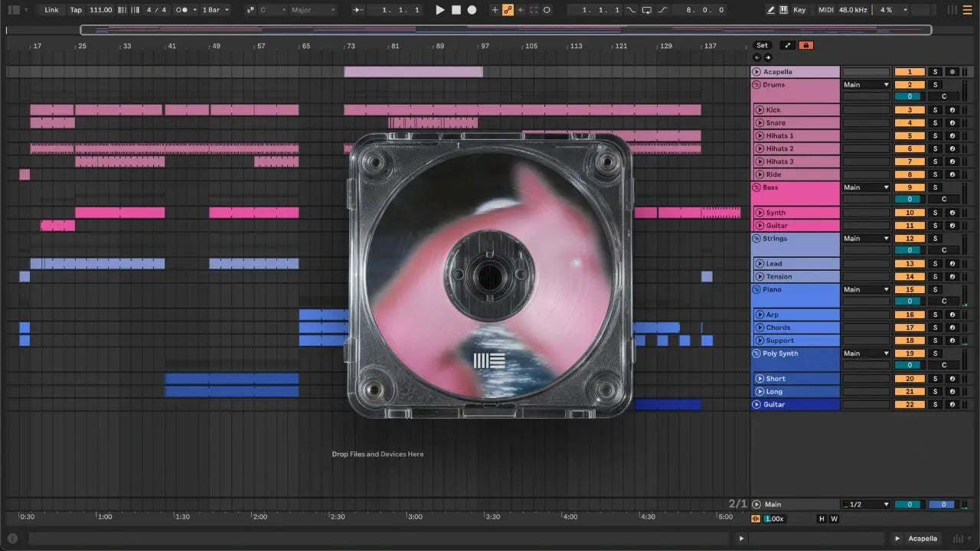Solo the Acapella track
The width and height of the screenshot is (980, 551).
[935, 72]
